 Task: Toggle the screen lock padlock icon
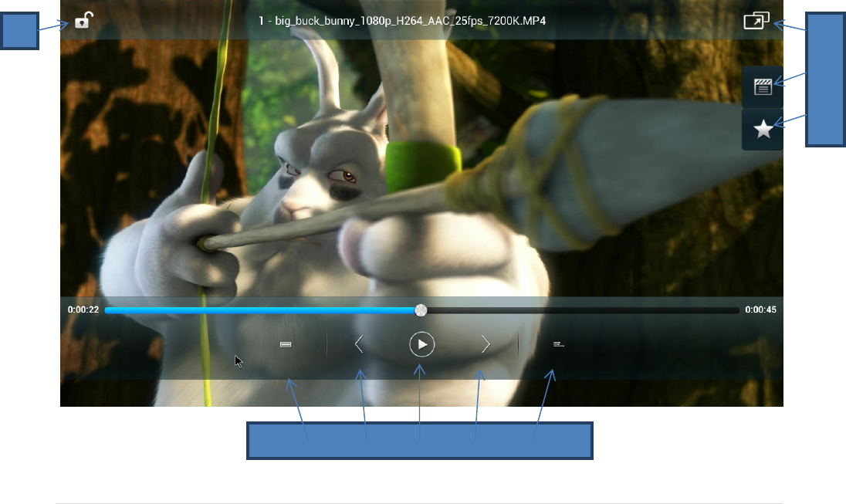point(83,21)
